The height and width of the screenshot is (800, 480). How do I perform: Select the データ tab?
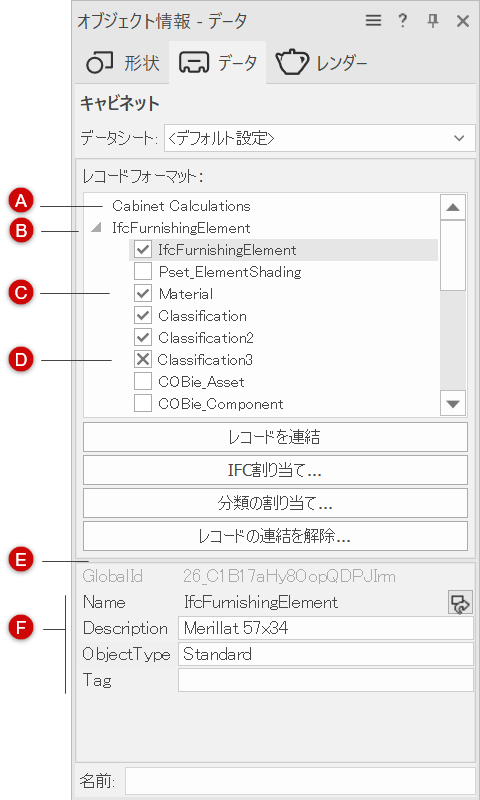[217, 63]
